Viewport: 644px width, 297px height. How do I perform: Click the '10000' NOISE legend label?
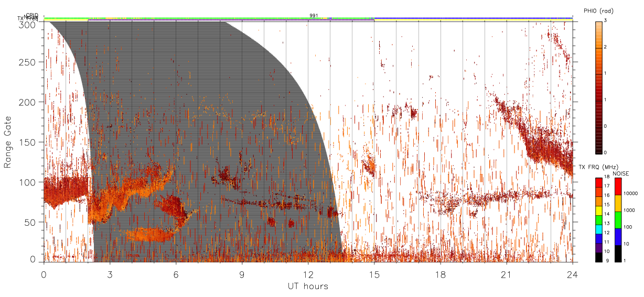pyautogui.click(x=630, y=194)
